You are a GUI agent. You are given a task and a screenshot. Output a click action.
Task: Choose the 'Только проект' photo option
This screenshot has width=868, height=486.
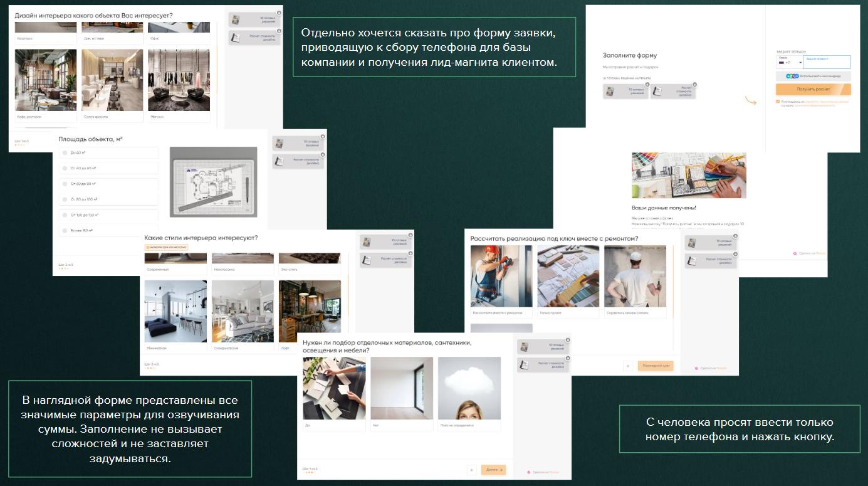(568, 276)
